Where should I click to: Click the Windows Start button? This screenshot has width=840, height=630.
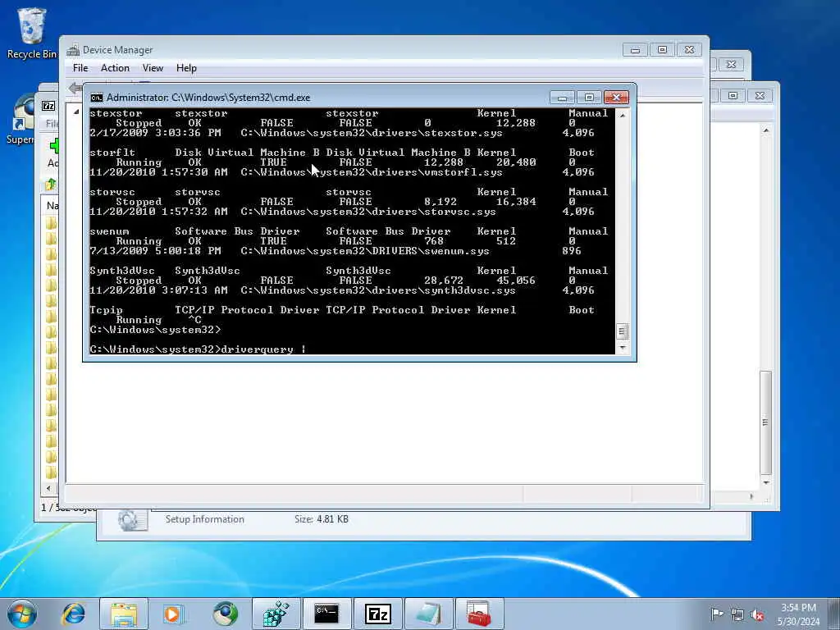[22, 614]
